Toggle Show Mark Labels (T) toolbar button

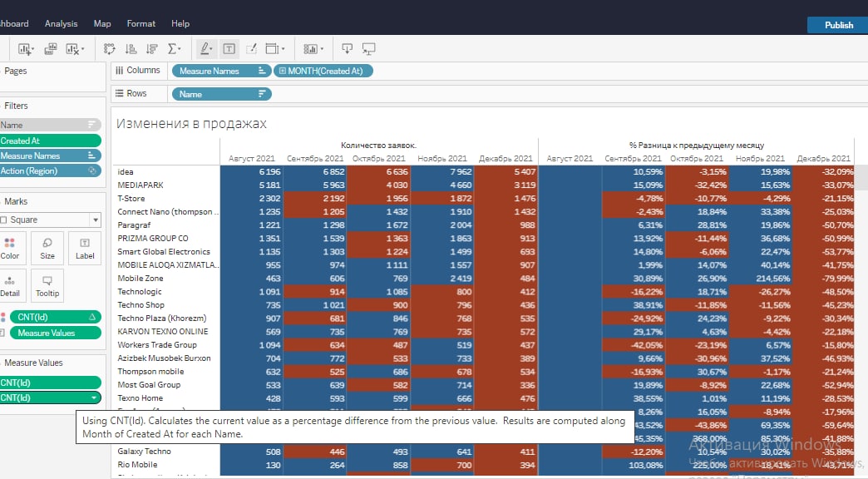coord(229,49)
